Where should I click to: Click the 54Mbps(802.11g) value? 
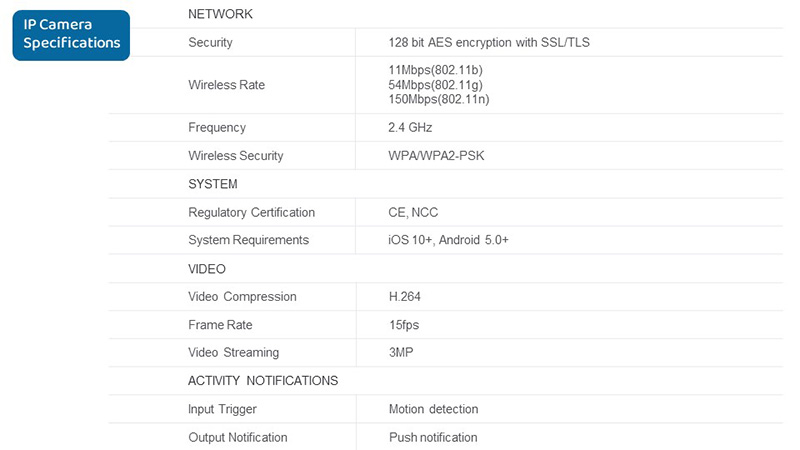click(435, 85)
